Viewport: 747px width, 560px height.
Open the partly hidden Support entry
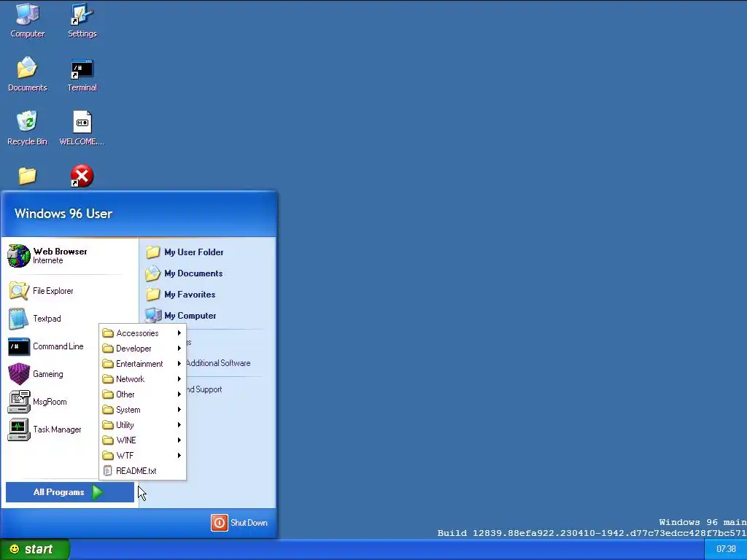pos(204,389)
